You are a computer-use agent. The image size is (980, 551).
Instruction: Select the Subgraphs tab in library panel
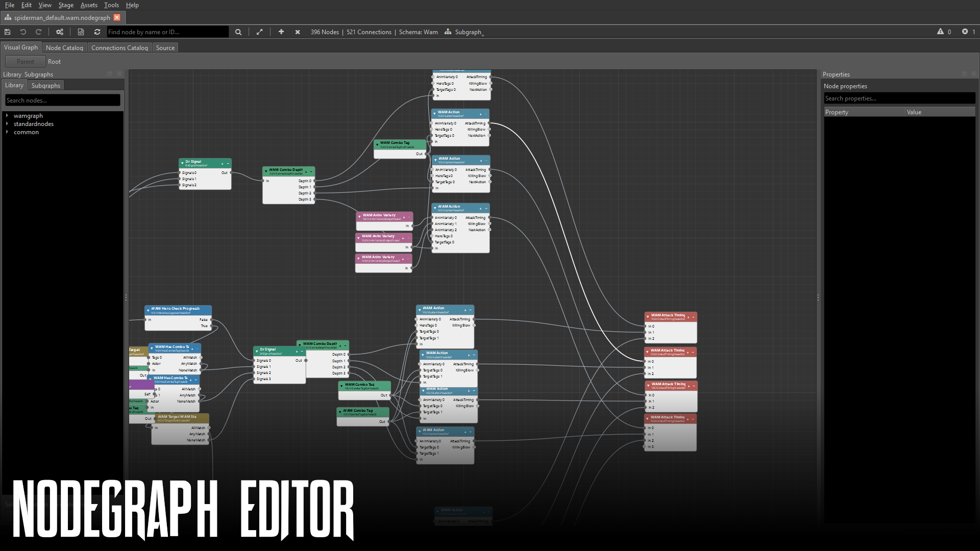click(x=46, y=85)
